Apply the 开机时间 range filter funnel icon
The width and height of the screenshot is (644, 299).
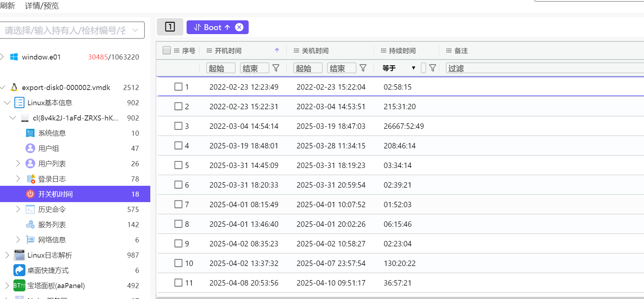[276, 68]
